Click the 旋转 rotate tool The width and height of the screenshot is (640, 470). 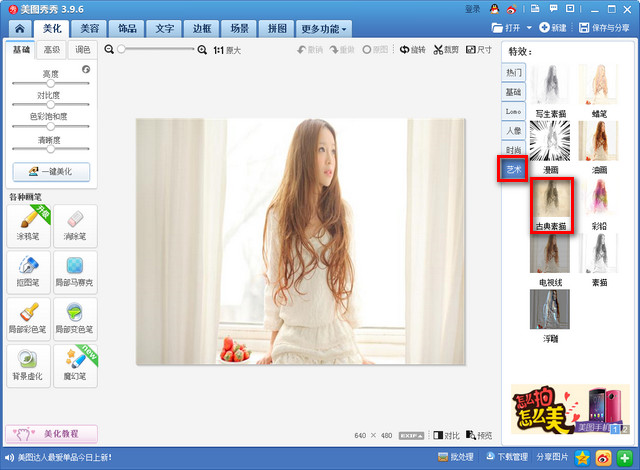pos(411,49)
